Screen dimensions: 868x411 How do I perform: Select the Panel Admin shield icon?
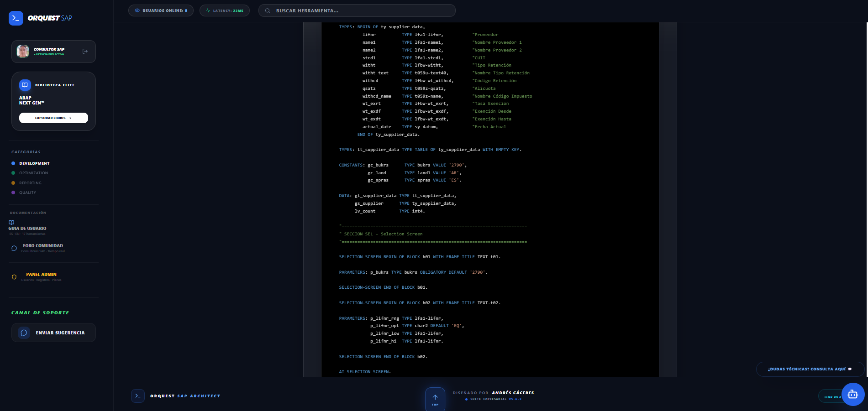14,277
